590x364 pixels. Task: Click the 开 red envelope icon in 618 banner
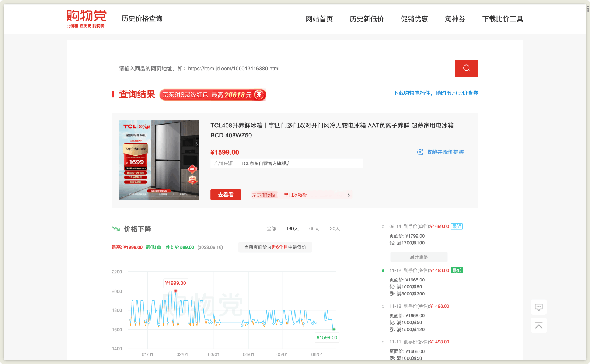[259, 95]
